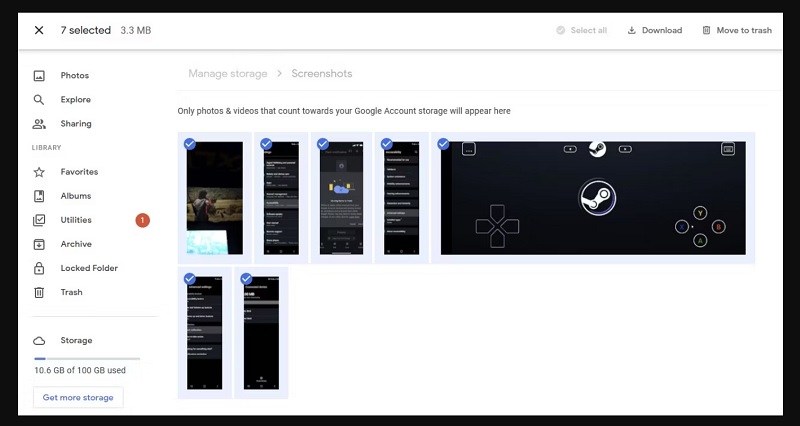This screenshot has width=800, height=426.
Task: Uncheck the Steam controller screenshot checkmark
Action: [443, 144]
